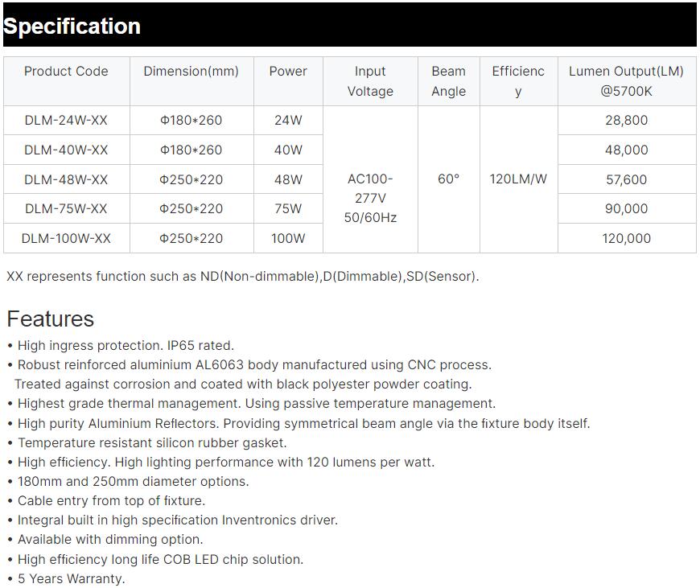Screen dimensions: 700x588
Task: Select the 28,800 lumen output cell
Action: point(626,121)
